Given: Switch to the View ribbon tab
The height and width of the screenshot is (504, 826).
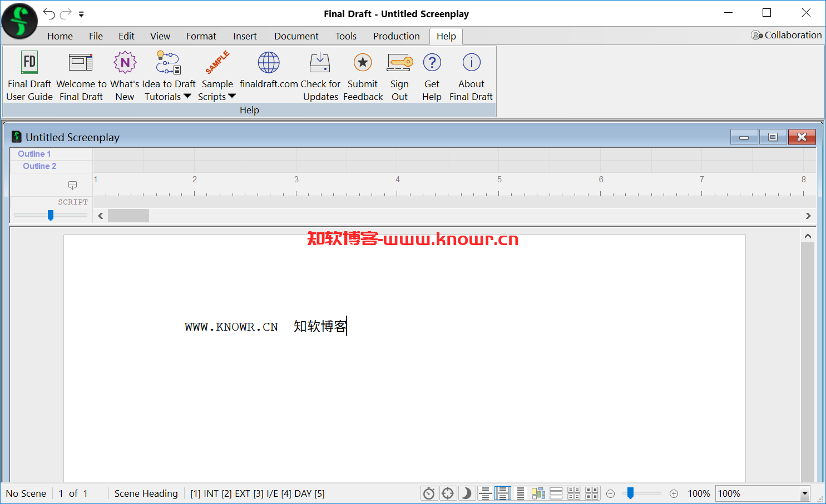Looking at the screenshot, I should coord(160,36).
